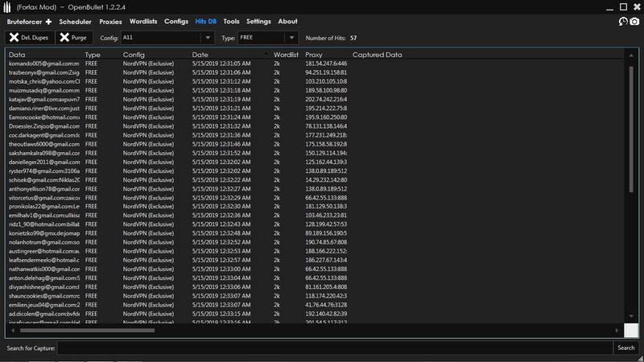Select the Eamoncooke@hotmail.com row
Image resolution: width=644 pixels, height=362 pixels.
pos(316,117)
